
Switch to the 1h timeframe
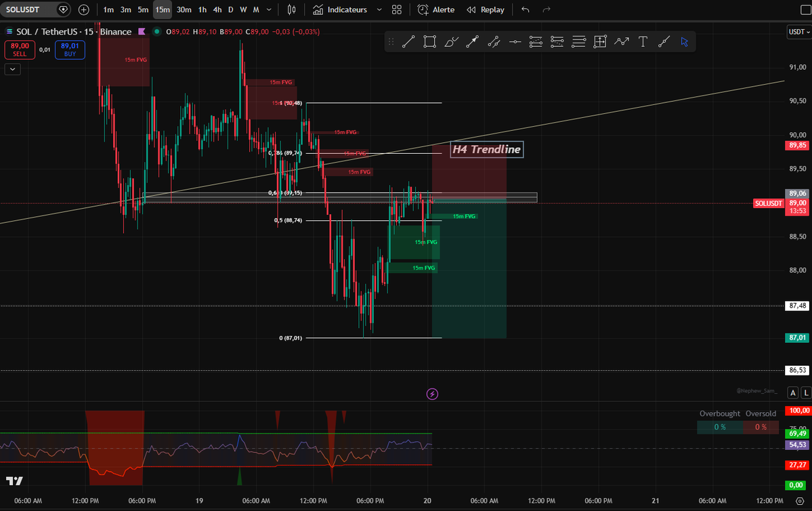point(202,10)
